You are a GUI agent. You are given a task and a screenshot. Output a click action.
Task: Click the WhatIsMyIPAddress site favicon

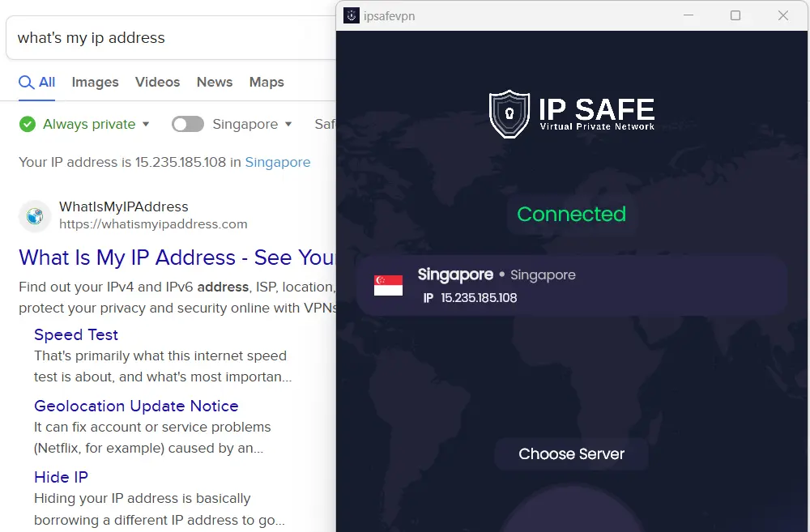(x=35, y=215)
